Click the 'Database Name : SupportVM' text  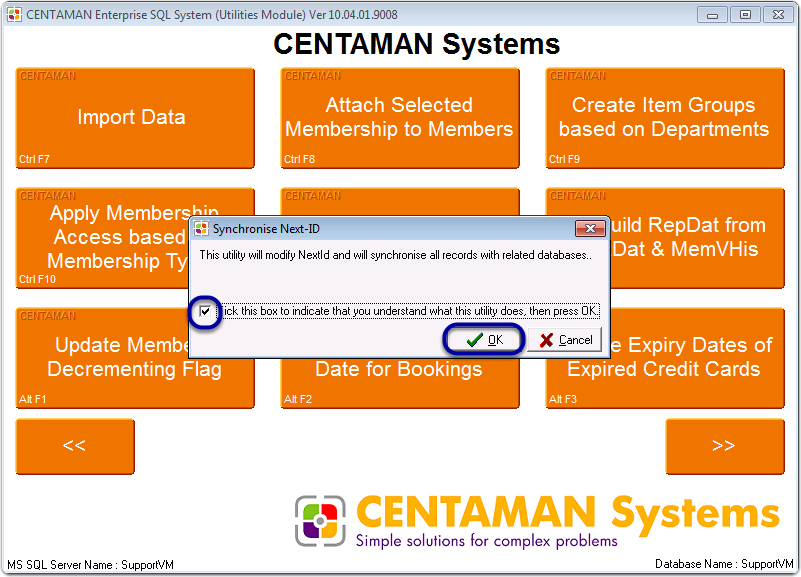724,564
